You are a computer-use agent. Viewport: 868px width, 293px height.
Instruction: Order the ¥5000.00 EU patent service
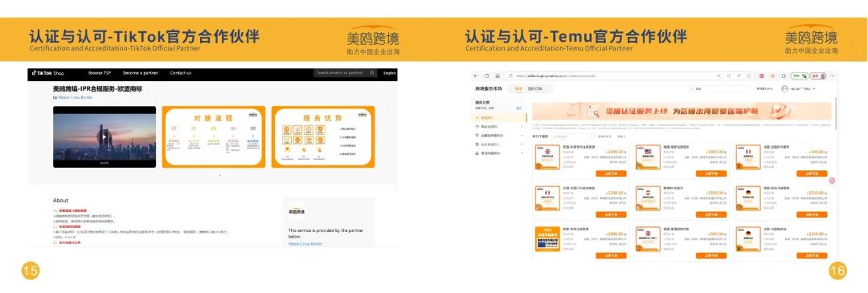pos(611,255)
